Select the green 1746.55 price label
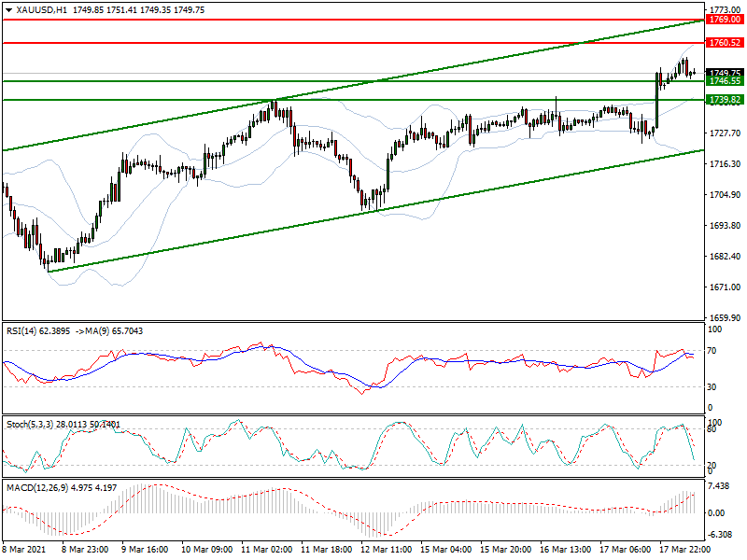747x560 pixels. point(726,81)
